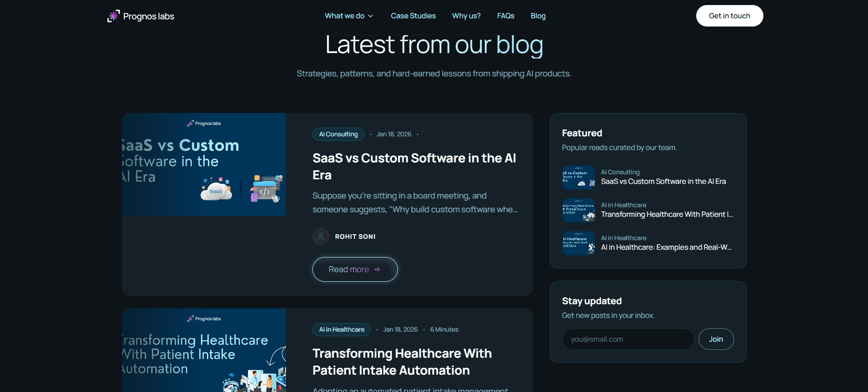
Task: Click the Join subscribe button
Action: (x=716, y=339)
